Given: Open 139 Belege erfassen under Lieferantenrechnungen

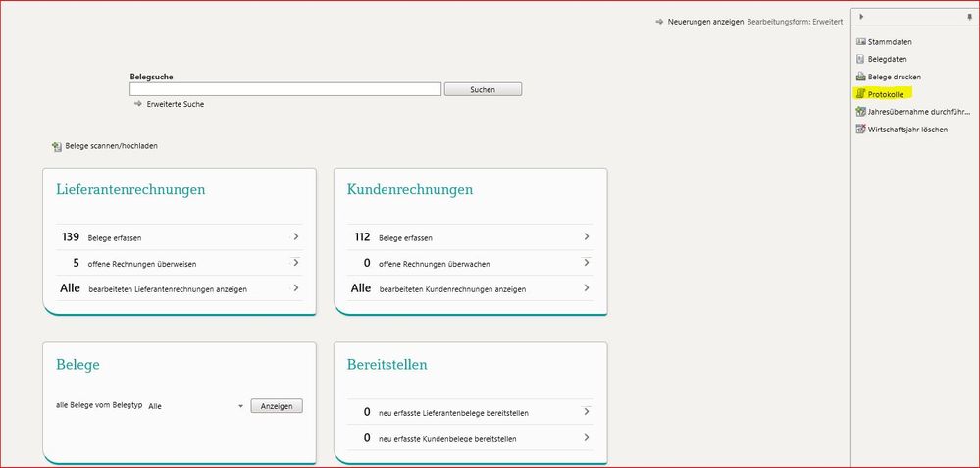Looking at the screenshot, I should [x=179, y=237].
